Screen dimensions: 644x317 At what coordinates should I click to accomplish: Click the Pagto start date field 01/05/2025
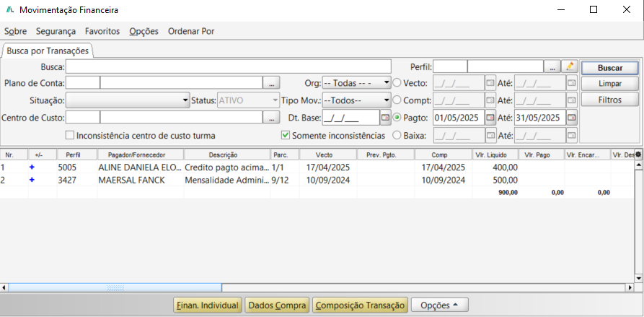[x=459, y=118]
